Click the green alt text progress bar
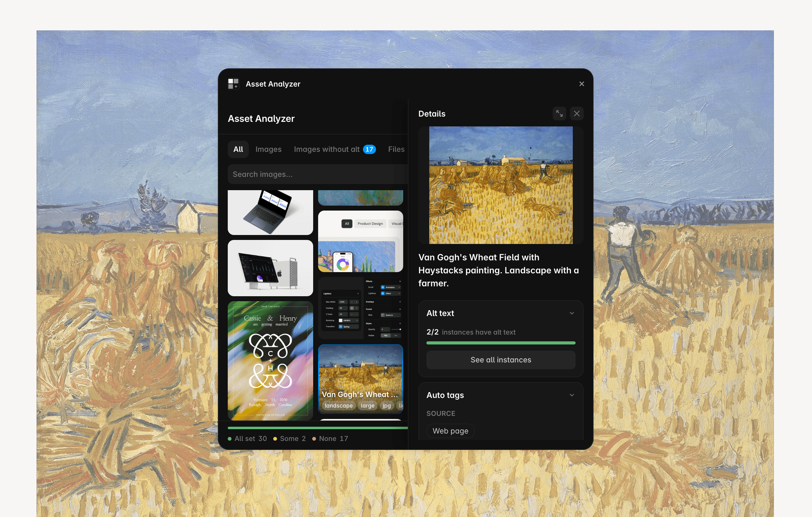This screenshot has height=517, width=812. (501, 343)
